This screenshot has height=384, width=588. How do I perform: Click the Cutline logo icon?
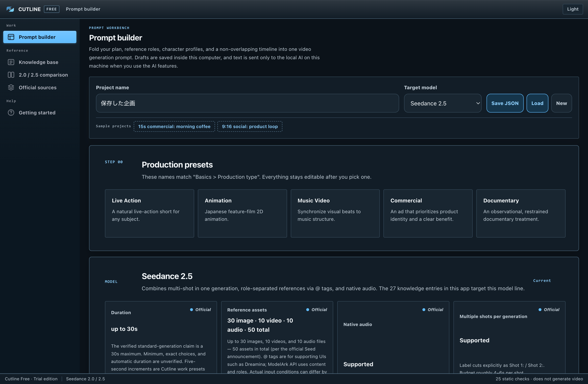10,9
